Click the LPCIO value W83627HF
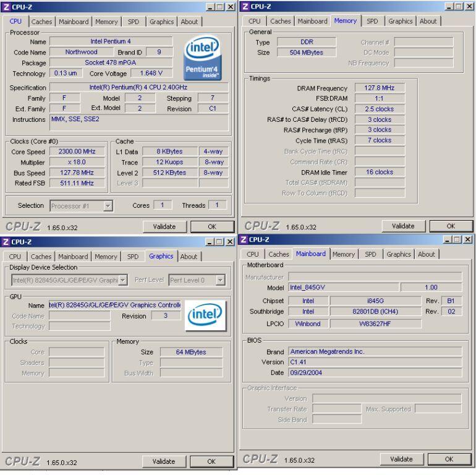This screenshot has width=476, height=475. 375,323
